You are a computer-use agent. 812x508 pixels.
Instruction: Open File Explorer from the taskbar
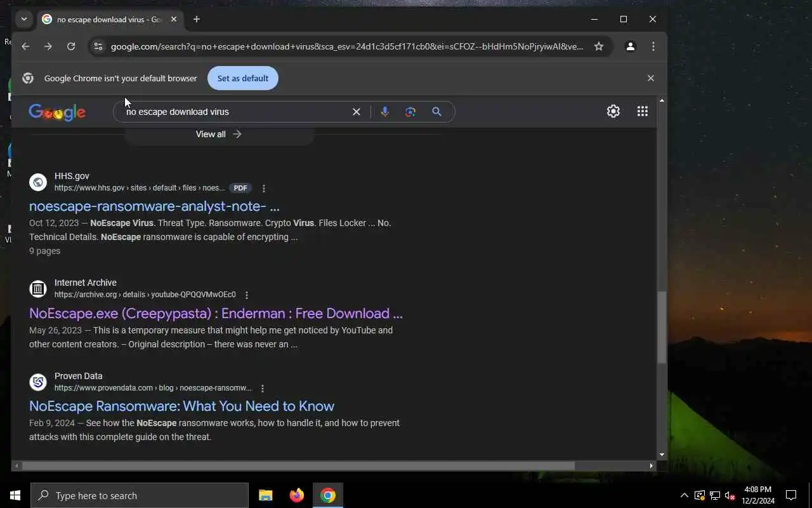point(266,495)
